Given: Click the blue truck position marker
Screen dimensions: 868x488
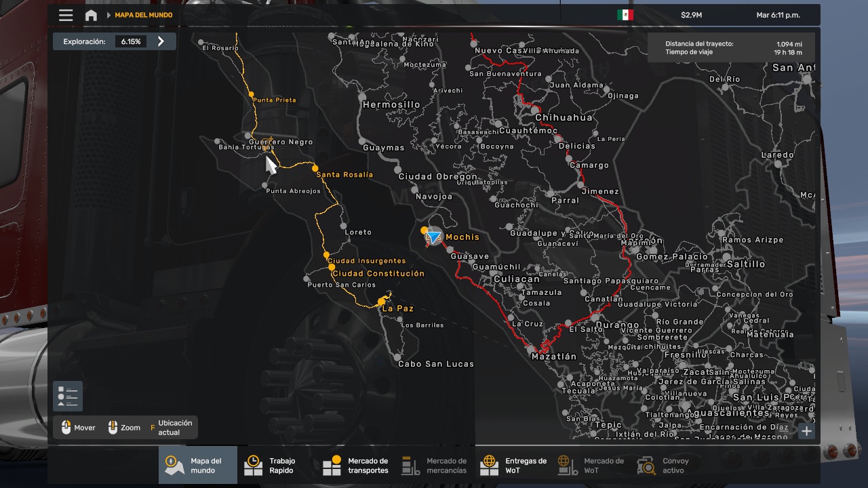Looking at the screenshot, I should [433, 237].
